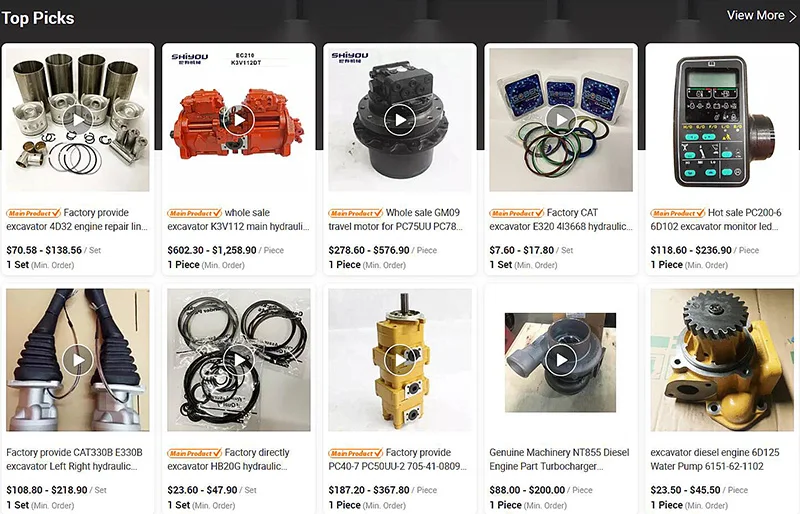Open the 6D125 water pump image

[x=722, y=360]
